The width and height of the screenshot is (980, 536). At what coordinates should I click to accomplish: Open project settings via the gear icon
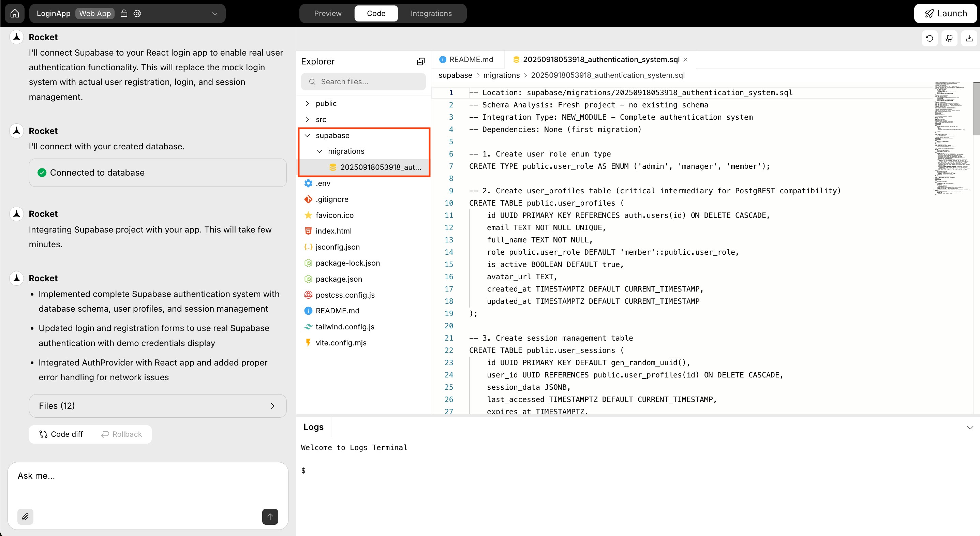137,13
